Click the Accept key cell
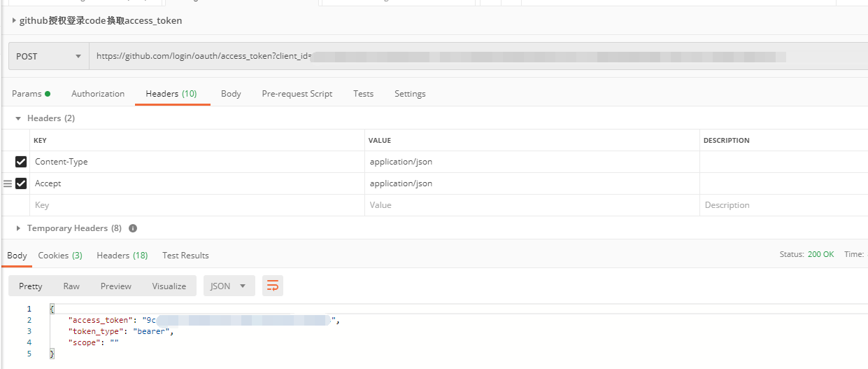Image resolution: width=868 pixels, height=369 pixels. coord(198,183)
